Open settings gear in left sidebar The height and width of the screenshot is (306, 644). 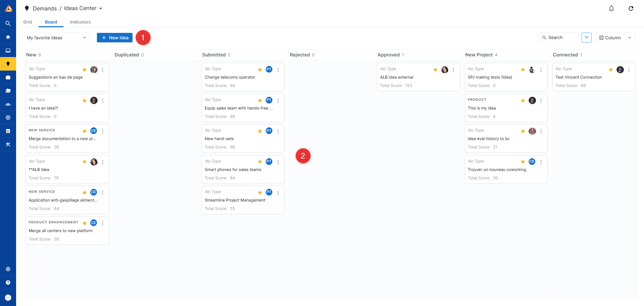[8, 269]
